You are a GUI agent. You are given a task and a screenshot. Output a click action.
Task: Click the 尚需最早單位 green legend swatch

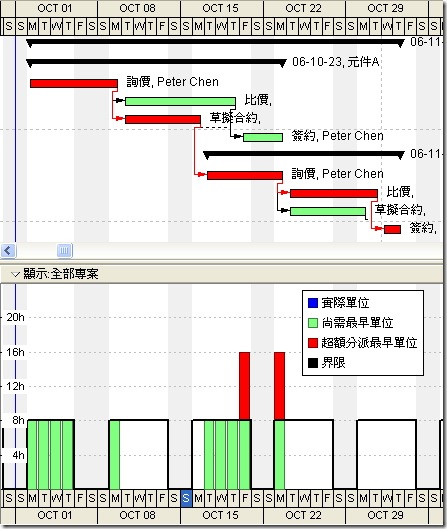(x=313, y=323)
